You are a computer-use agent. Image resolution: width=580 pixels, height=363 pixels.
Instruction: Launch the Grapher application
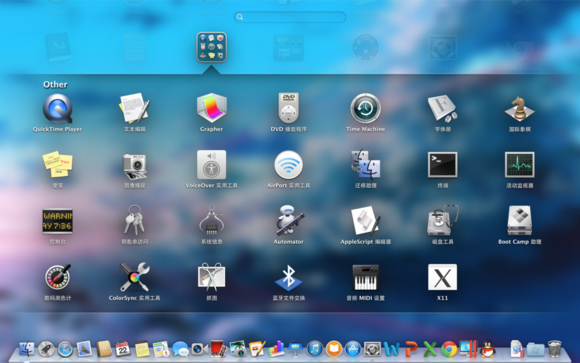coord(211,108)
